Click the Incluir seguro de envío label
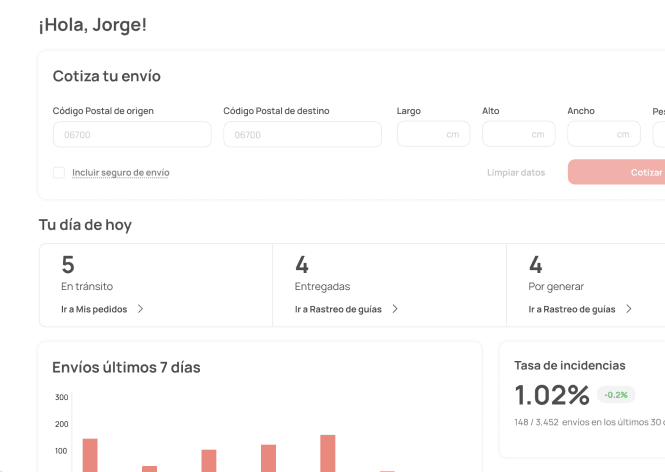The image size is (665, 472). [x=121, y=173]
